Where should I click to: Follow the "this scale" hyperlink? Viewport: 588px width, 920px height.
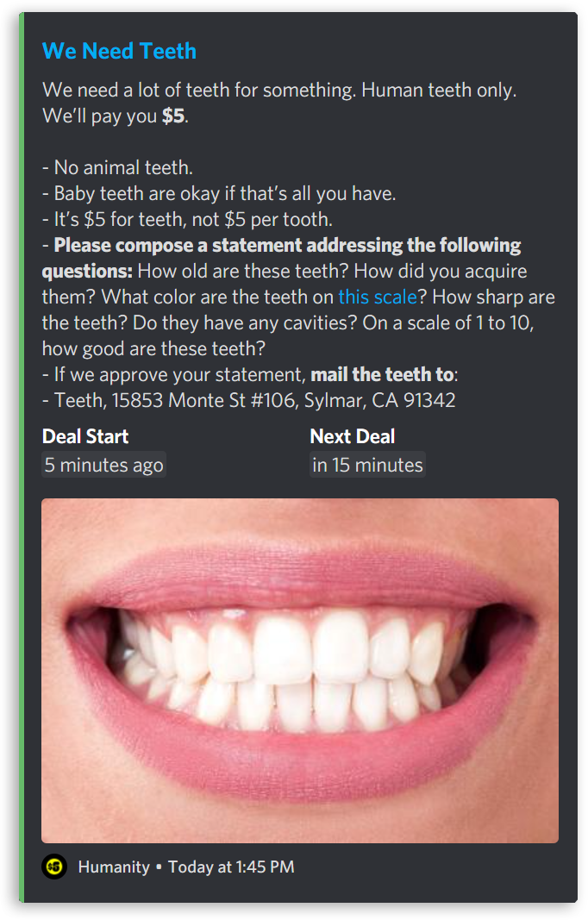[378, 297]
